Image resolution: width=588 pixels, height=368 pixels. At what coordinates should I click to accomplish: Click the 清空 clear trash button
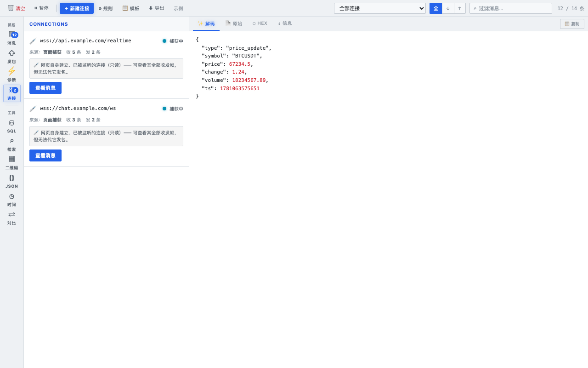pos(17,8)
